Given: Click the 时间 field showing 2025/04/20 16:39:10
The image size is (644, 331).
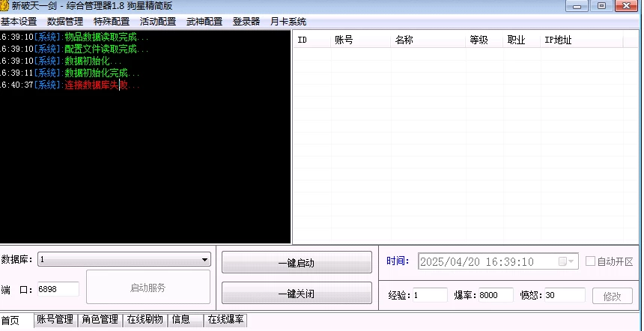Looking at the screenshot, I should [x=498, y=261].
